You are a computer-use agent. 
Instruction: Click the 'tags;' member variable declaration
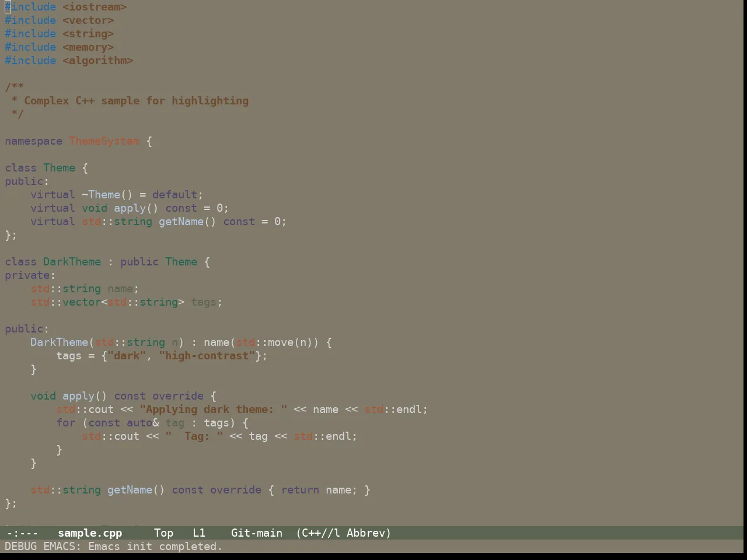coord(207,302)
